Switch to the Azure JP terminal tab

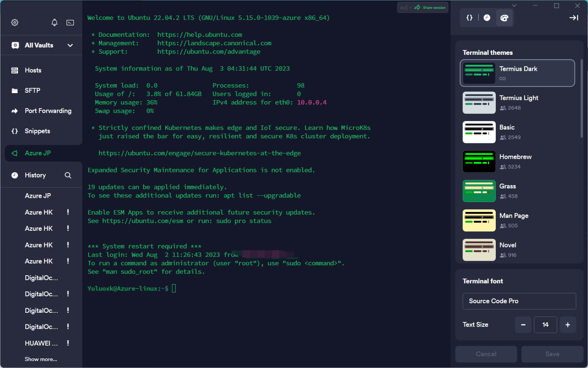[38, 153]
